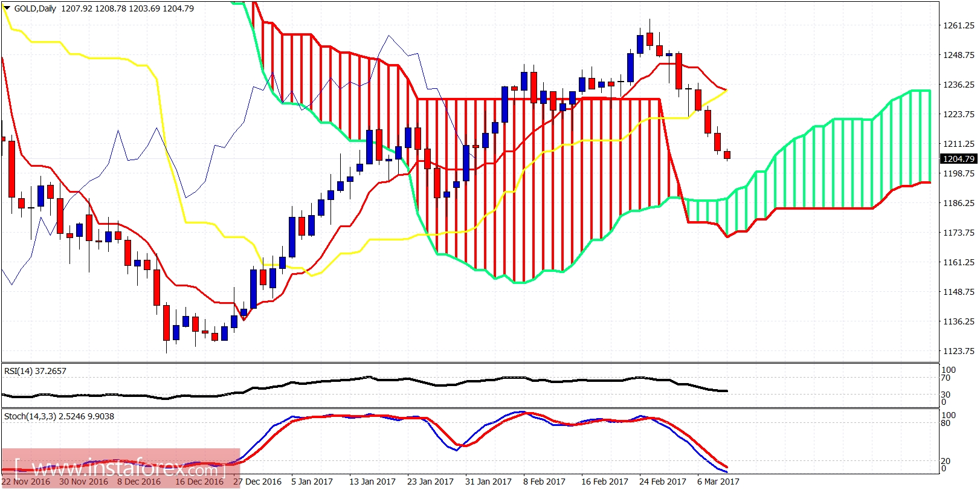Click the 6 Mar 2017 date label

[718, 482]
